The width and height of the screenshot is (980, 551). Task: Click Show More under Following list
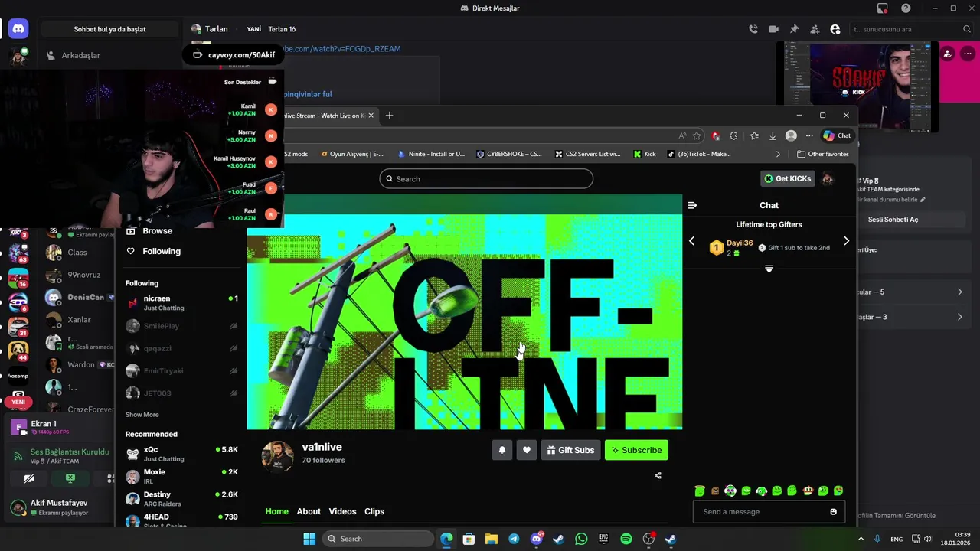(142, 415)
